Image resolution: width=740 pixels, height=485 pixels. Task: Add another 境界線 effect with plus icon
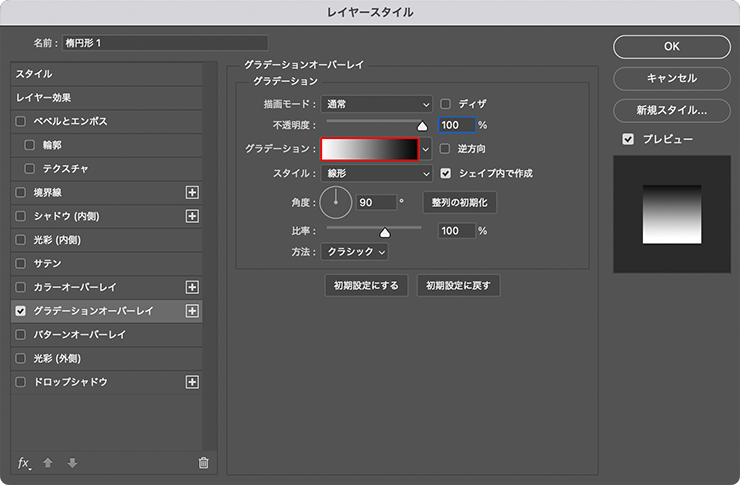[x=193, y=192]
